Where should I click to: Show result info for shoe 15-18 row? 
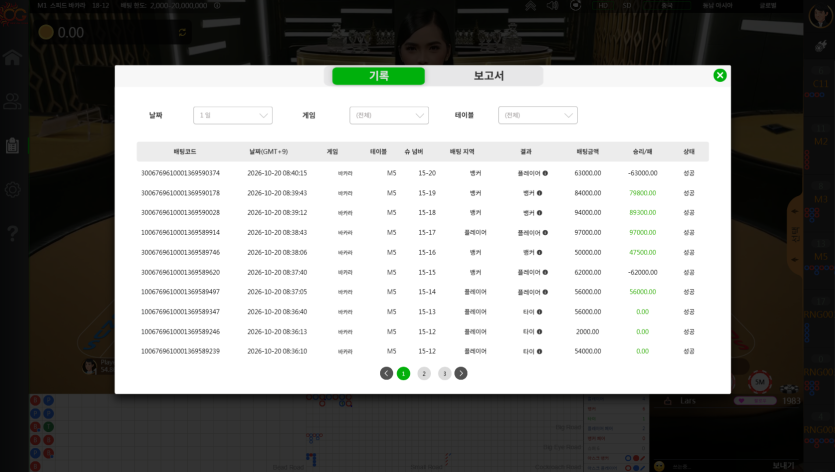(x=539, y=213)
